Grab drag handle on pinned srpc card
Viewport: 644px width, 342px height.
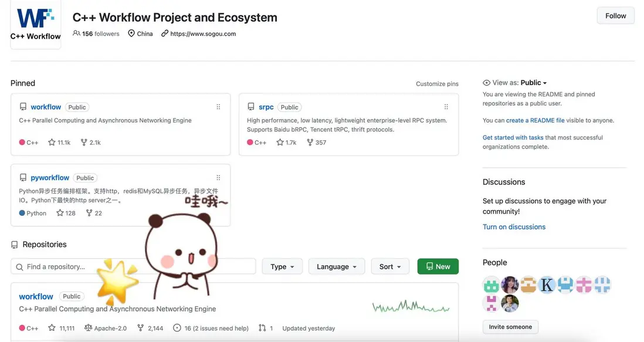[446, 107]
